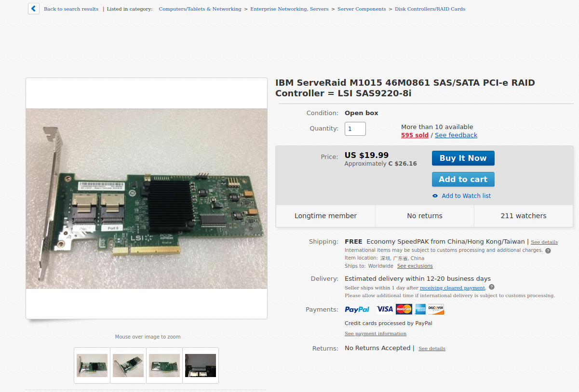The width and height of the screenshot is (579, 392).
Task: Click the VISA card icon
Action: click(x=385, y=309)
